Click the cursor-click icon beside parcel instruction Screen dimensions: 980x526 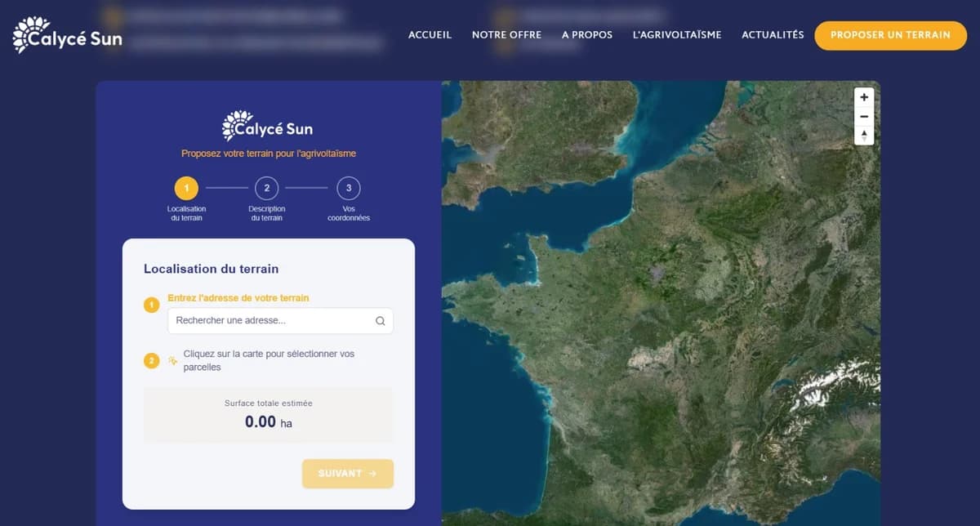pos(173,360)
